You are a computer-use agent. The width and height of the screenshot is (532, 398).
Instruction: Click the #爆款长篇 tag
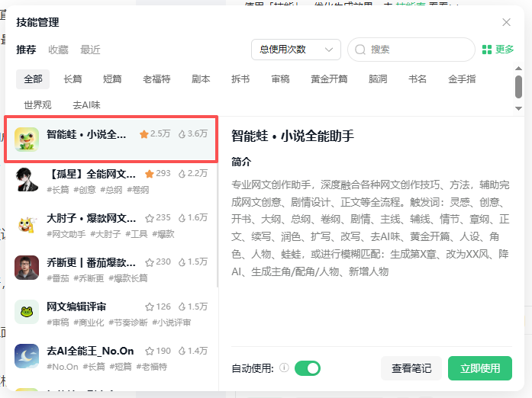click(128, 278)
